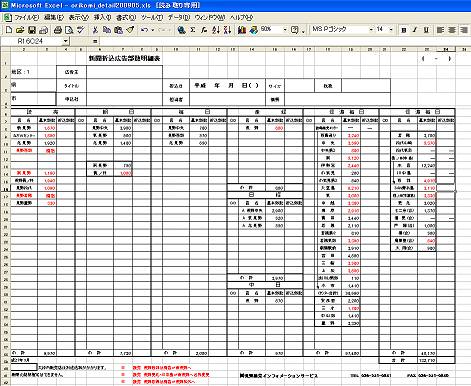Image resolution: width=471 pixels, height=386 pixels.
Task: Open the データ (Data) menu
Action: tap(178, 17)
